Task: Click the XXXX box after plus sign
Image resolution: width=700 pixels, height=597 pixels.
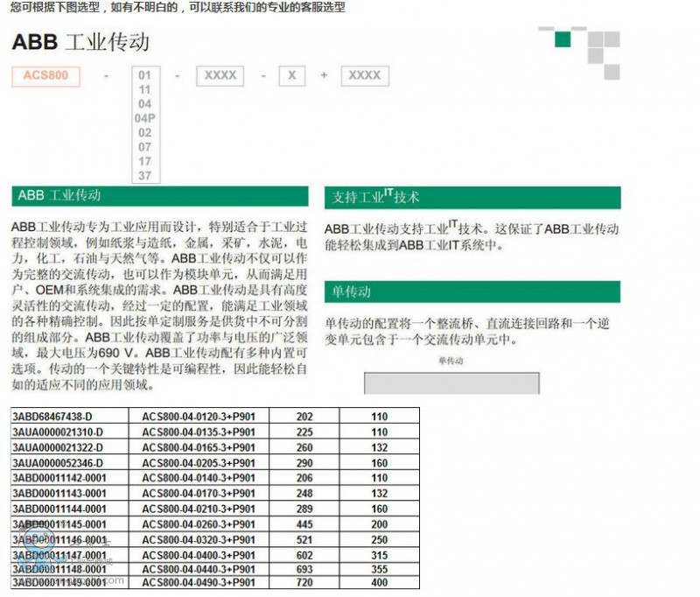Action: pos(365,76)
